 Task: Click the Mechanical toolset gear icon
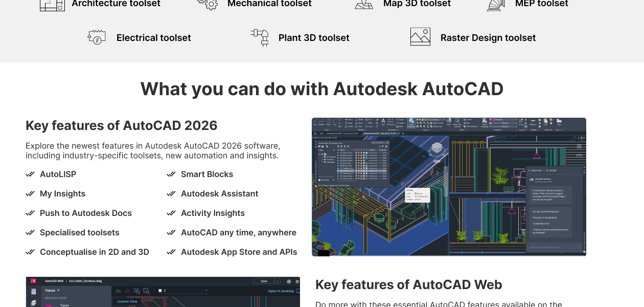point(208,5)
